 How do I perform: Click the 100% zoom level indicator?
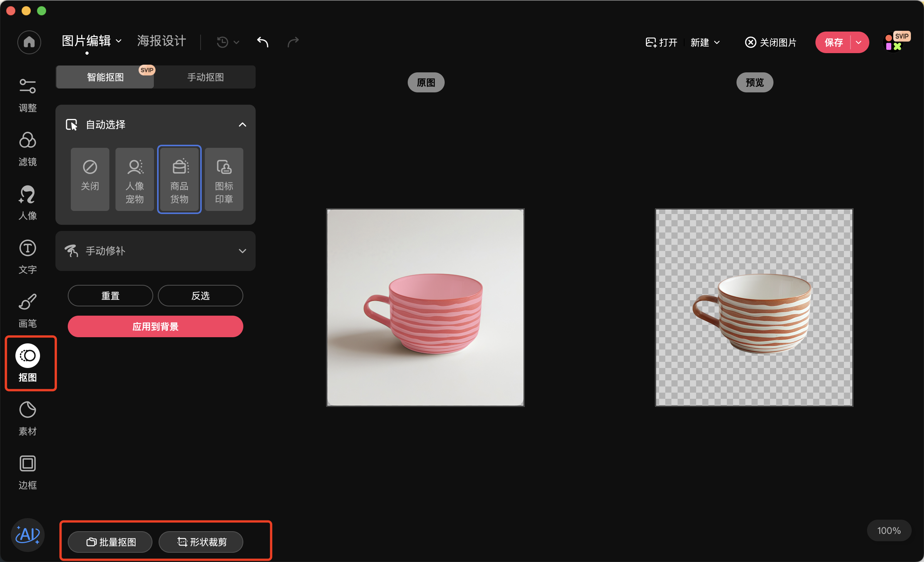click(889, 531)
